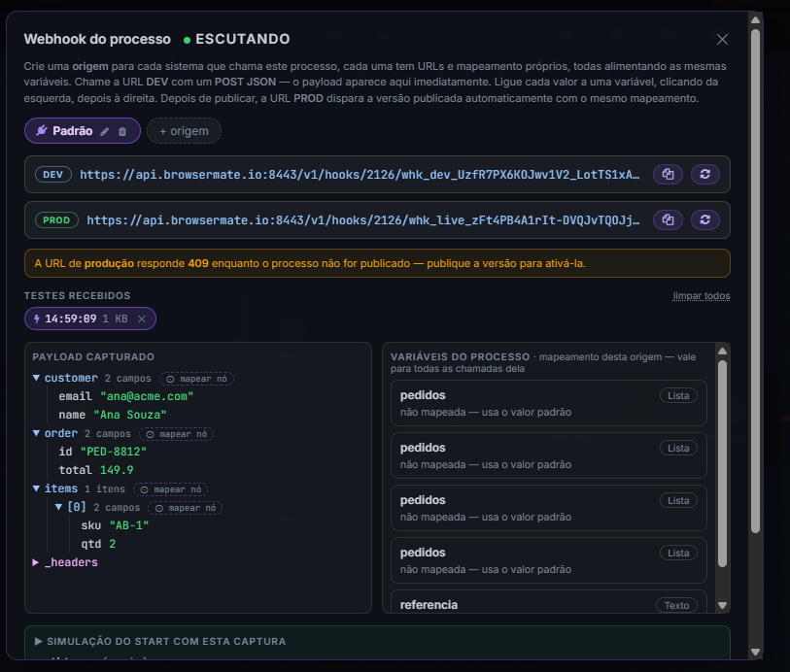This screenshot has width=790, height=672.
Task: Copy the DEV webhook URL
Action: (x=669, y=174)
